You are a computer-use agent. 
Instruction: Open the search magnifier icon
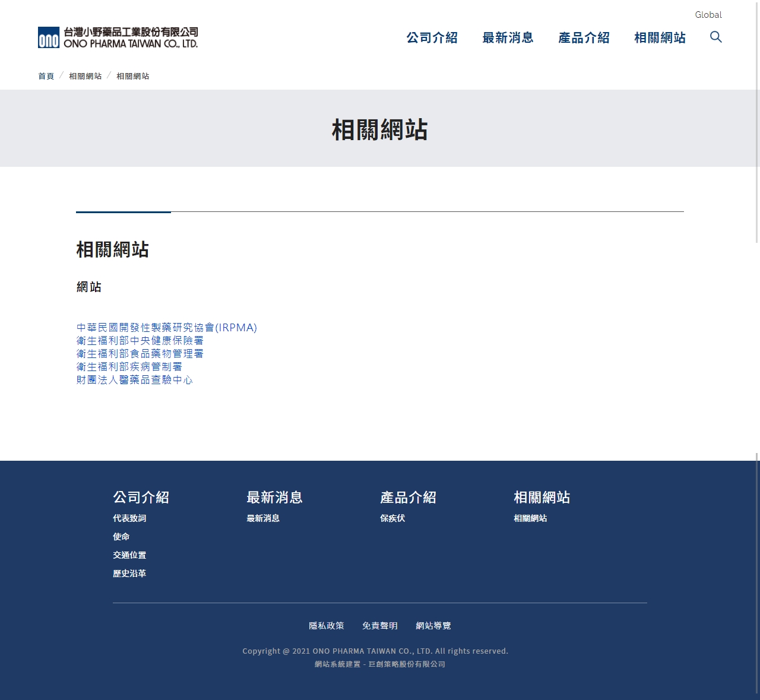click(716, 37)
